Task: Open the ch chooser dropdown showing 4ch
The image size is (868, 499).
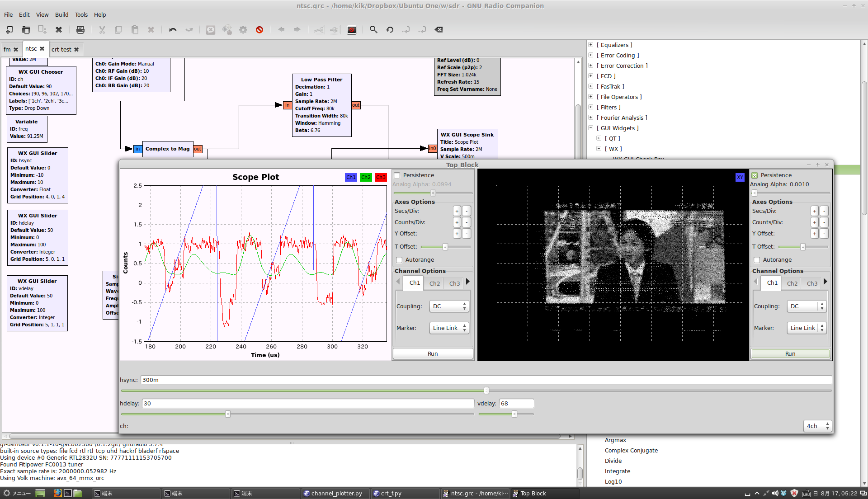Action: 817,426
